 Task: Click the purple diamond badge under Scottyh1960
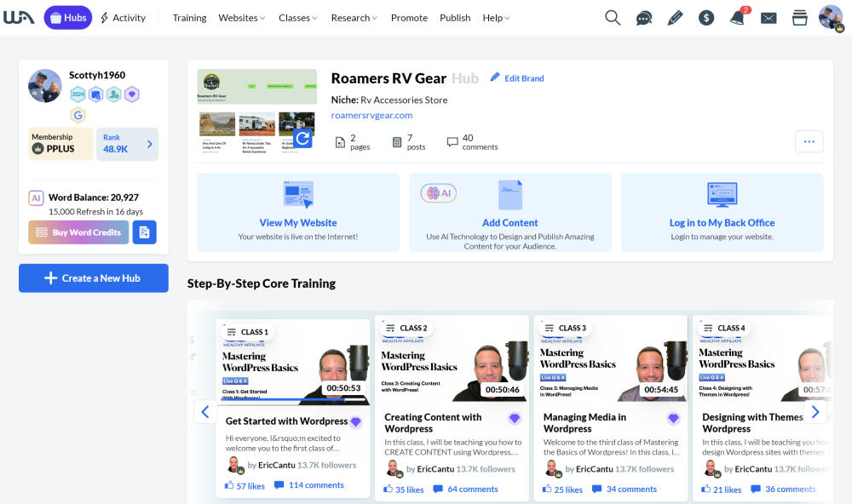click(131, 94)
